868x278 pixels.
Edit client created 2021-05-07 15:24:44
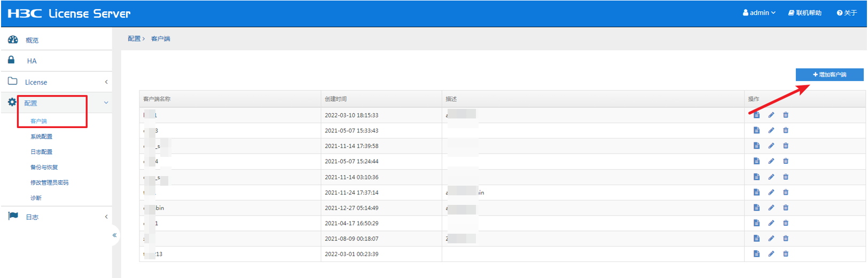coord(771,161)
